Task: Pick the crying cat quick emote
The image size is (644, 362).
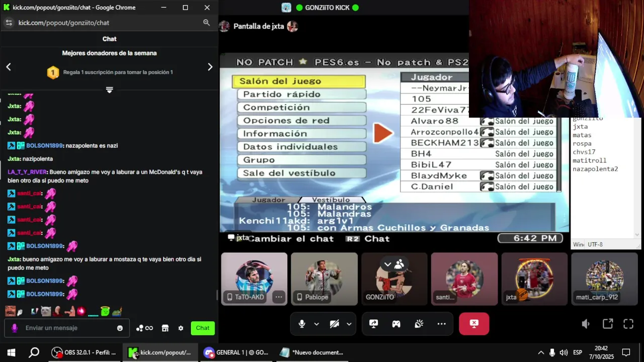Action: (46, 311)
